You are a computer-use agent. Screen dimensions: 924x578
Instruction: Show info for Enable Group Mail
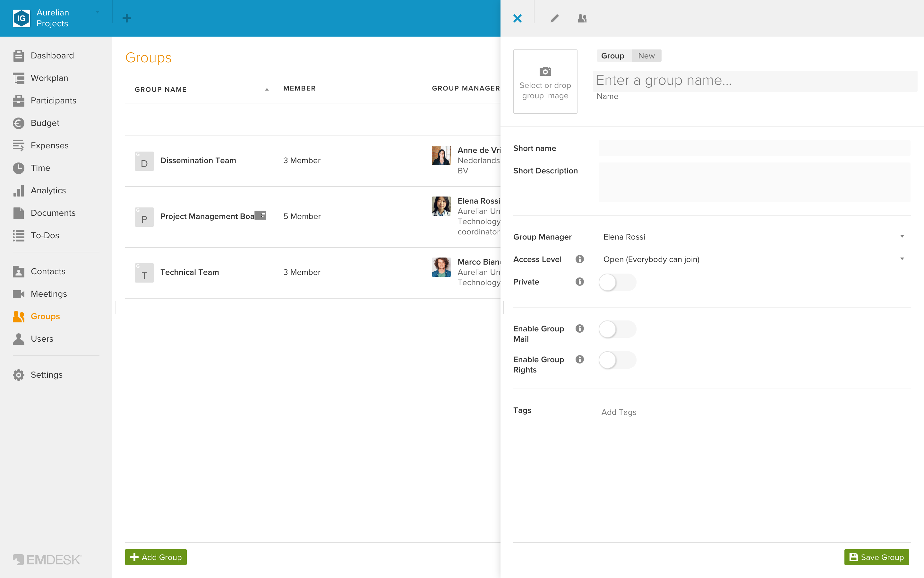pos(580,329)
